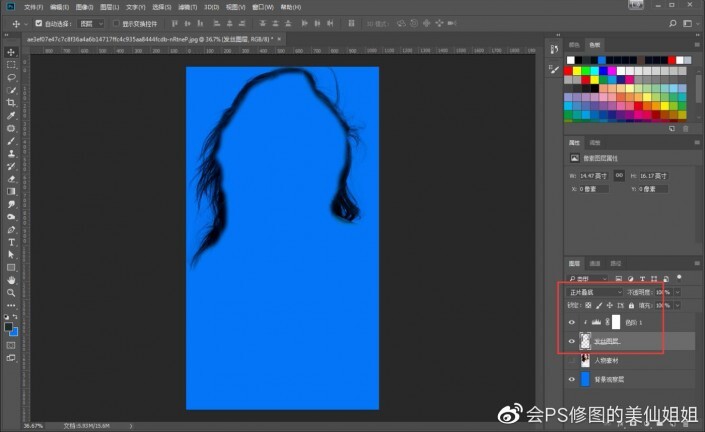705x432 pixels.
Task: Select the Zoom magnifier tool
Action: click(11, 293)
